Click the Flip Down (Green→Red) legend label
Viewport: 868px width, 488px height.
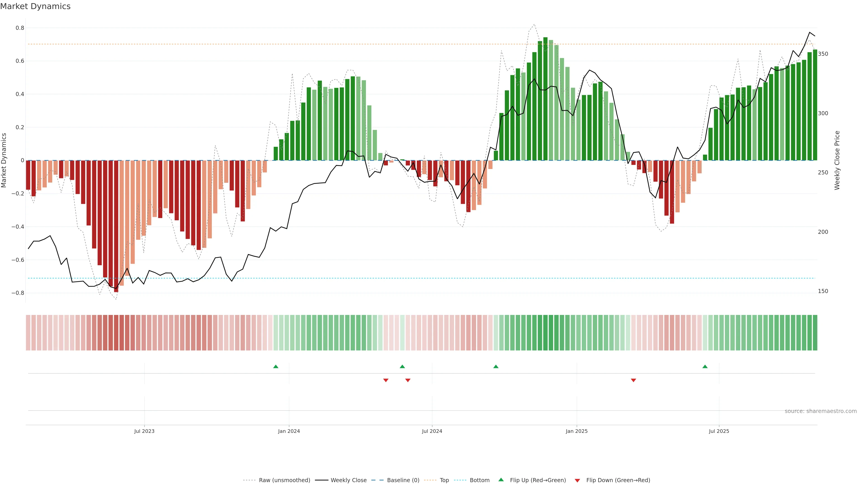(x=618, y=480)
